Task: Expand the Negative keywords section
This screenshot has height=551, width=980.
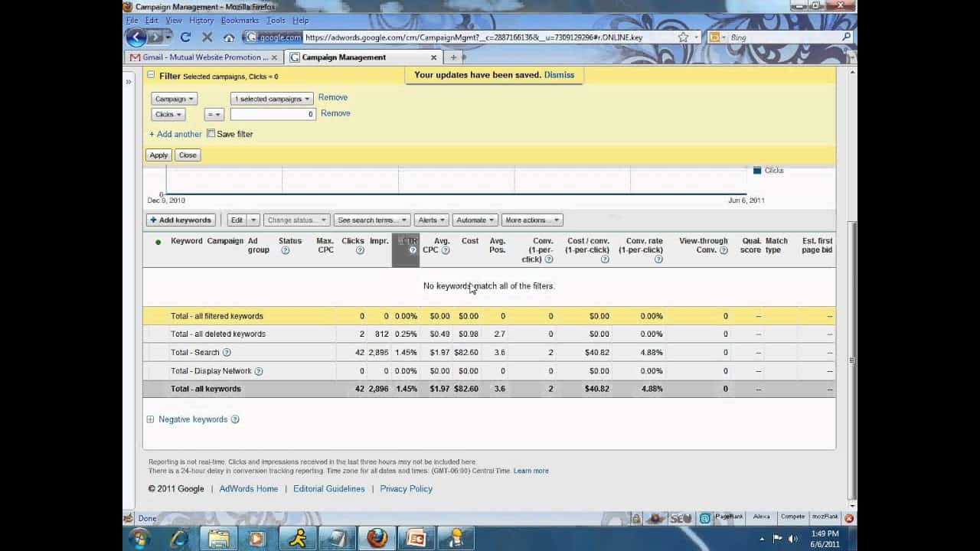Action: (x=150, y=419)
